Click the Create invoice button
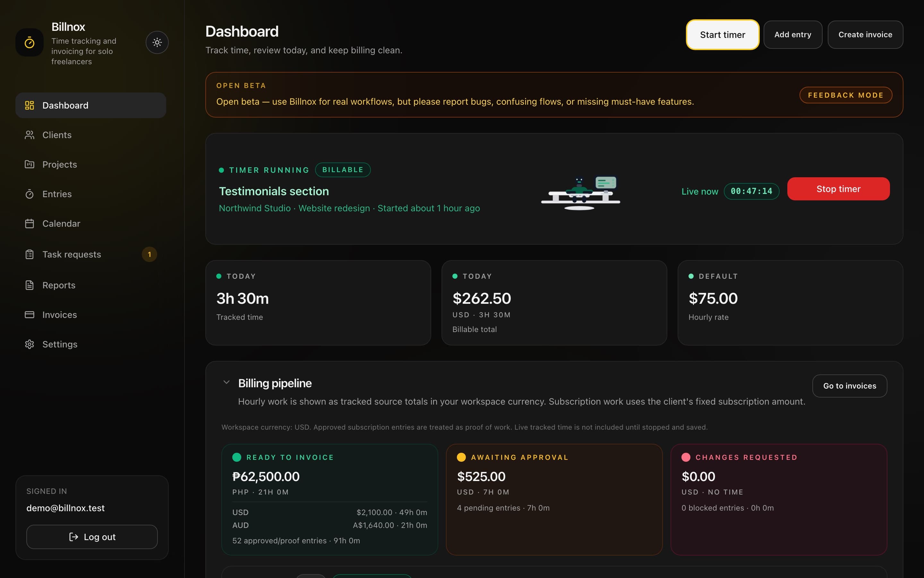The height and width of the screenshot is (578, 924). (x=865, y=35)
